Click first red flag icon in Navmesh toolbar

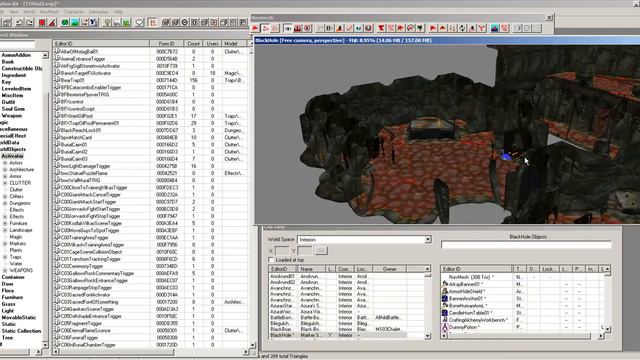coord(255,28)
